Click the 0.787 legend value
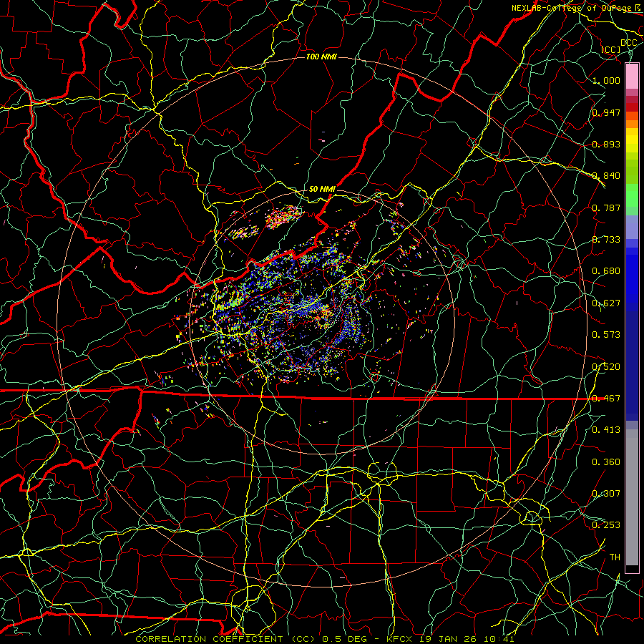Viewport: 644px width, 644px height. click(606, 208)
